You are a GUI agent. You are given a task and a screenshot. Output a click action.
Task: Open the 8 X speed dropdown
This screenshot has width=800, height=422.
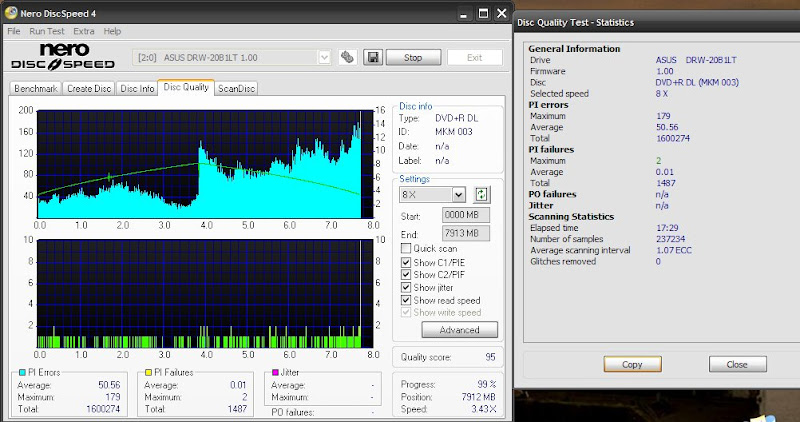pos(458,194)
